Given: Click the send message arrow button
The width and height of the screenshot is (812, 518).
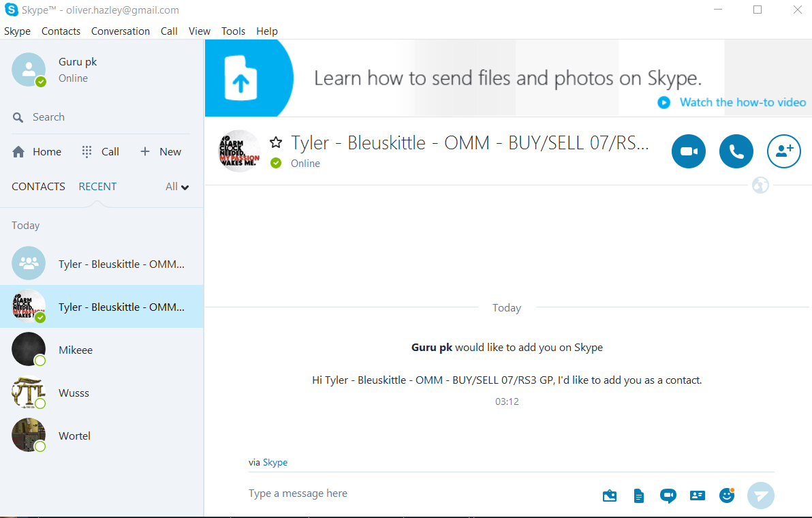Looking at the screenshot, I should pos(761,496).
